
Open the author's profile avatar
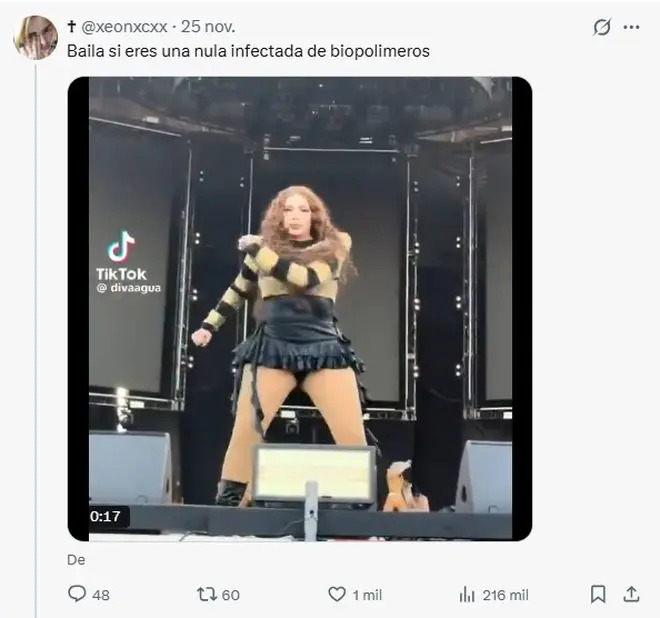click(35, 38)
